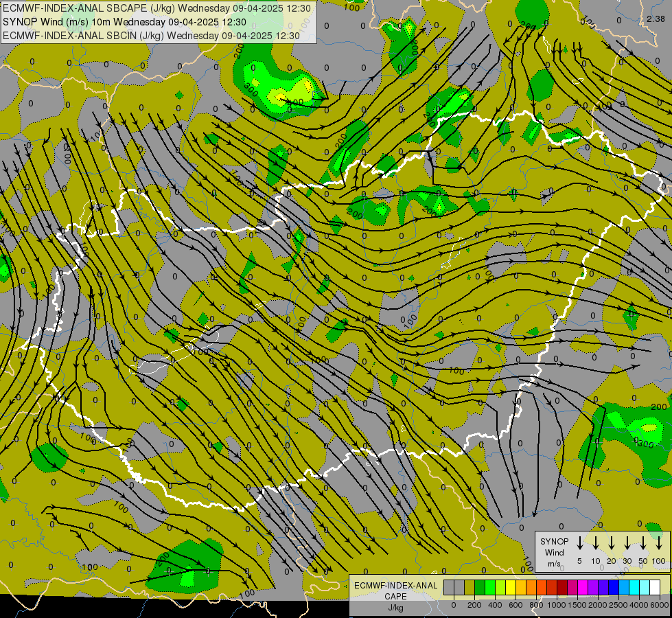The width and height of the screenshot is (672, 618).
Task: Click the 600 tick label on CAPE scale
Action: click(x=515, y=605)
